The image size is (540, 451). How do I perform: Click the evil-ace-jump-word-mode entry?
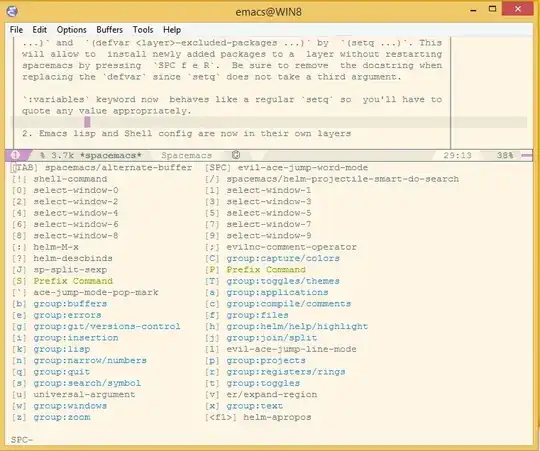tap(303, 168)
